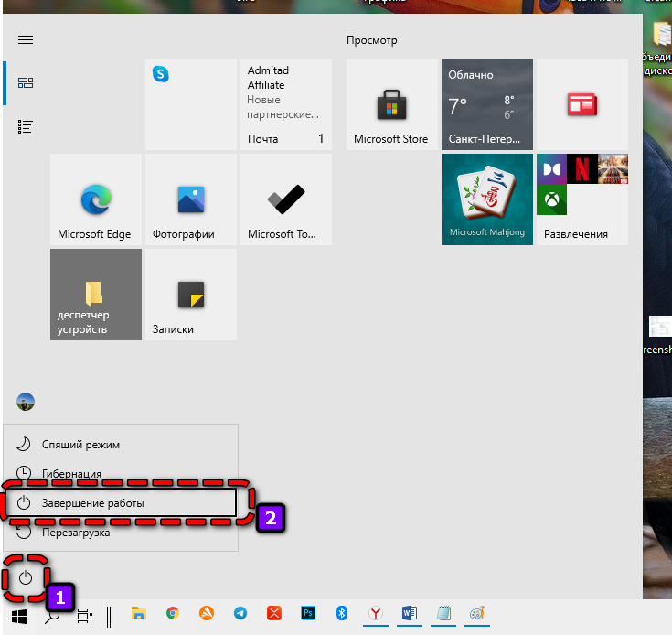This screenshot has height=635, width=672.
Task: Open the Skype tile
Action: (x=191, y=104)
